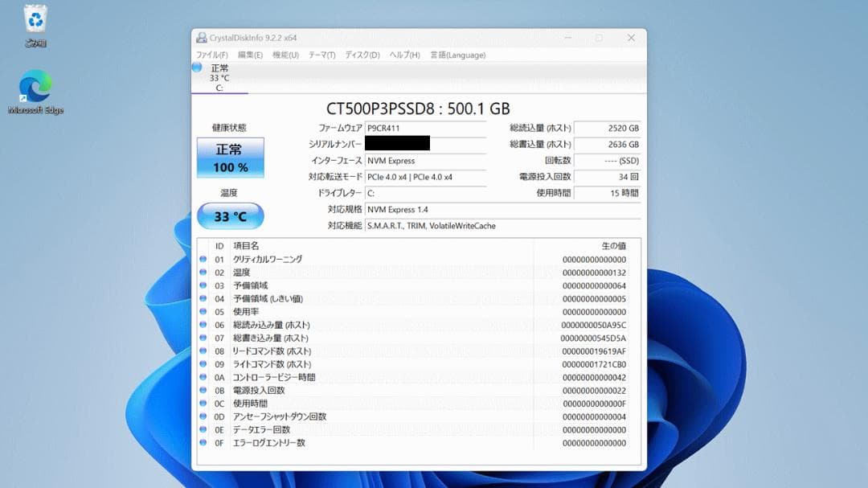The image size is (868, 488).
Task: Click the status dot for 02 温度 row
Action: [x=203, y=273]
